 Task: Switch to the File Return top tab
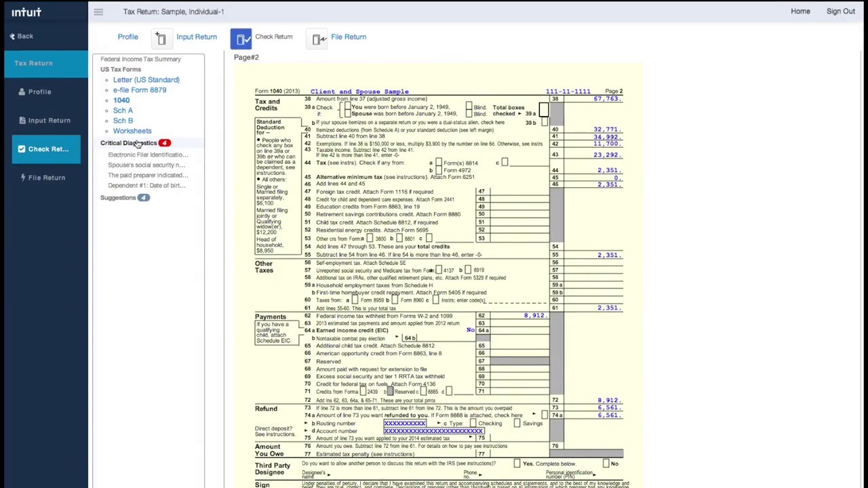349,37
